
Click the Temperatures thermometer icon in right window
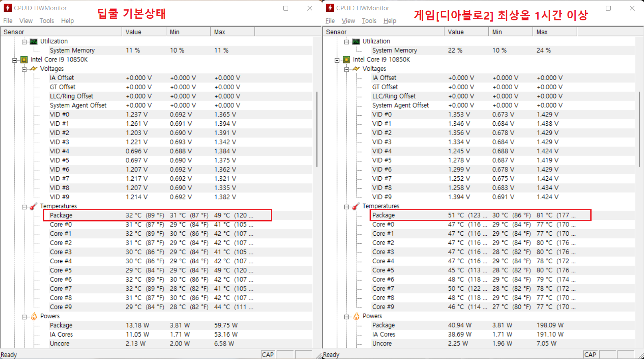[356, 206]
